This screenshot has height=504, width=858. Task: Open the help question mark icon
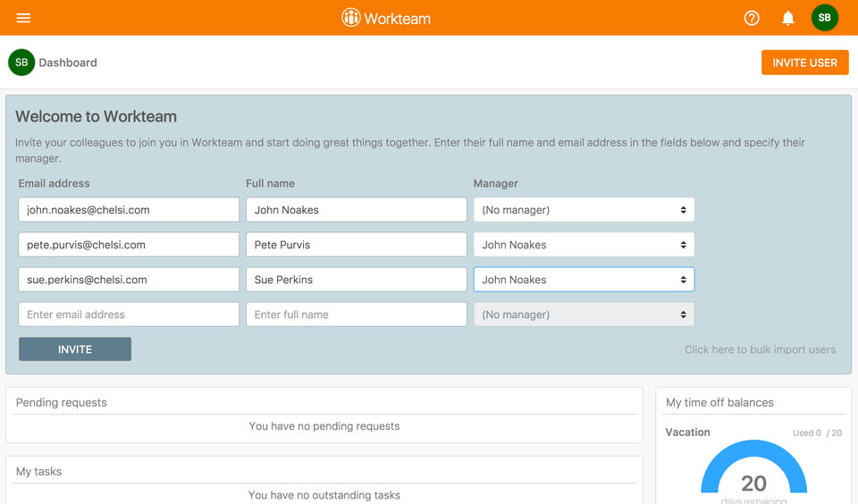[x=752, y=18]
